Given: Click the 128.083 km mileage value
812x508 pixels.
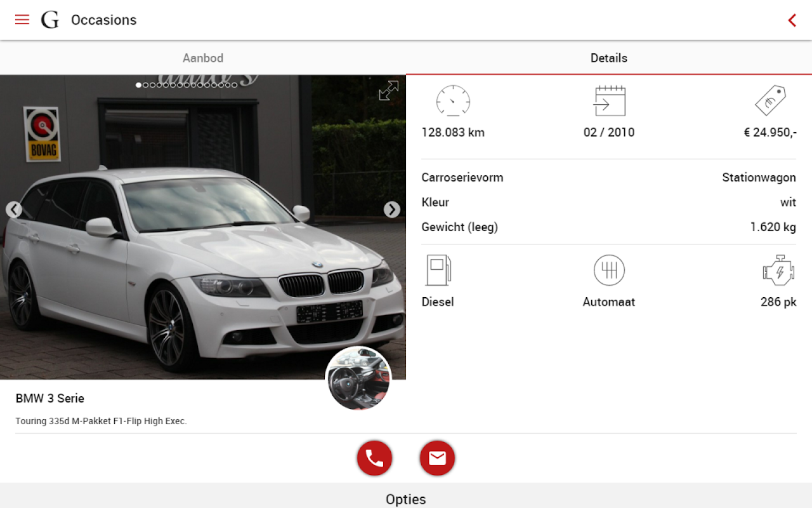Looking at the screenshot, I should (x=453, y=133).
